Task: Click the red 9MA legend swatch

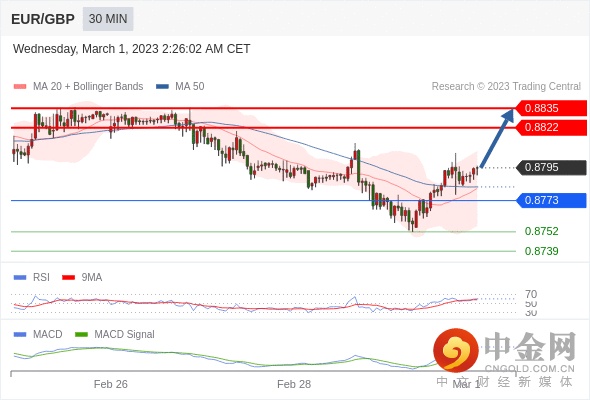Action: click(68, 278)
